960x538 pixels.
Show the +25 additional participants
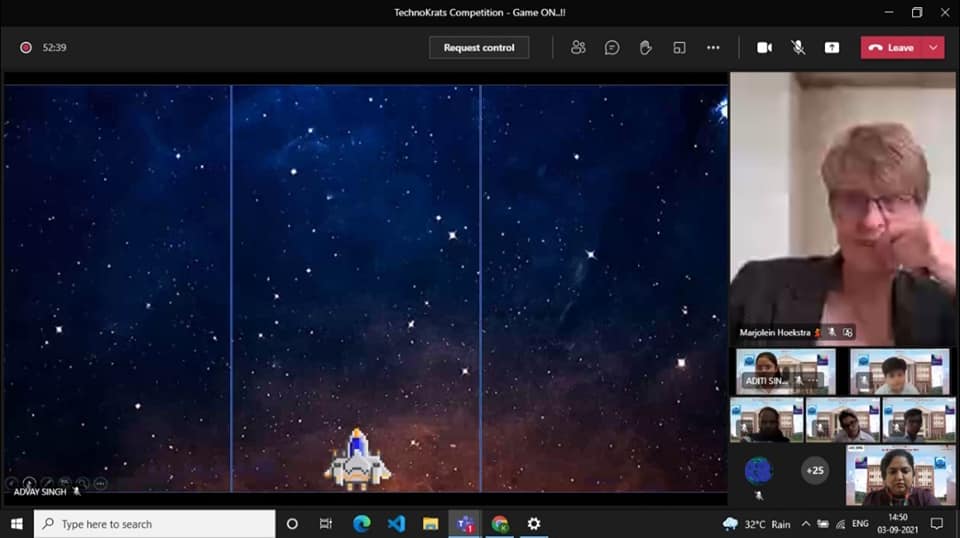(x=815, y=471)
